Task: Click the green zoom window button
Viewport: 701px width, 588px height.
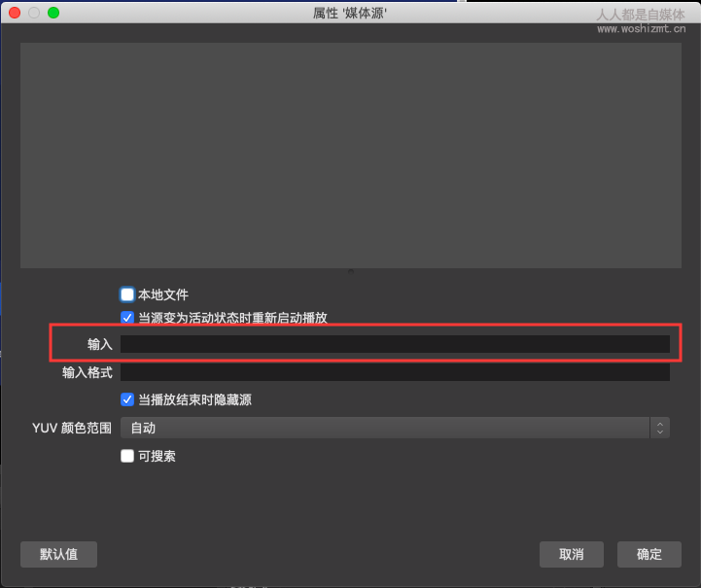Action: click(x=53, y=13)
